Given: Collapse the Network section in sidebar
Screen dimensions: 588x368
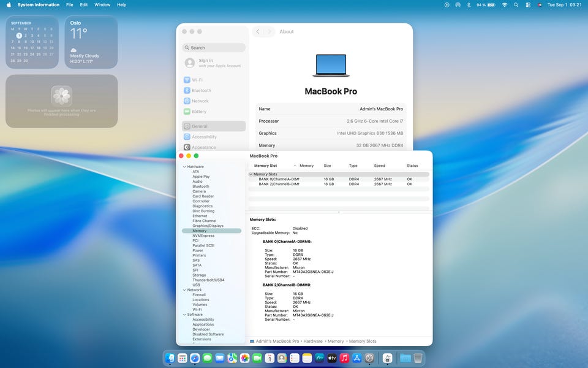Looking at the screenshot, I should (184, 290).
